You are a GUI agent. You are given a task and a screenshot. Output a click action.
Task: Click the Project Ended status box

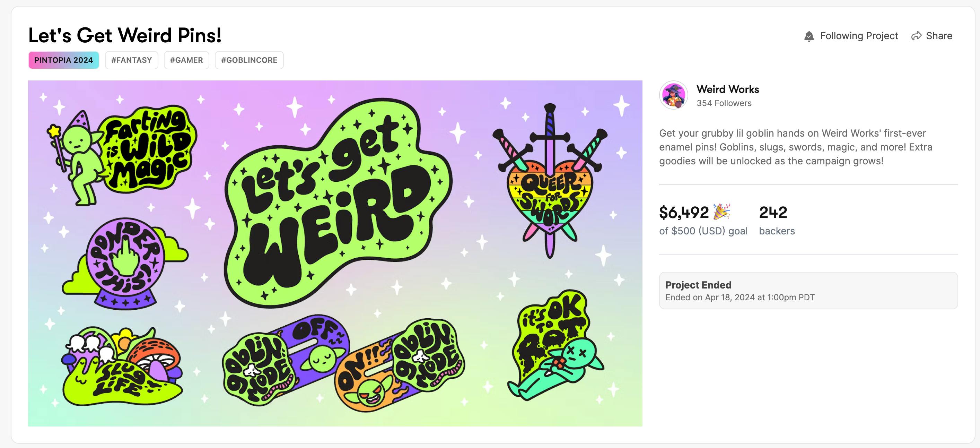808,291
